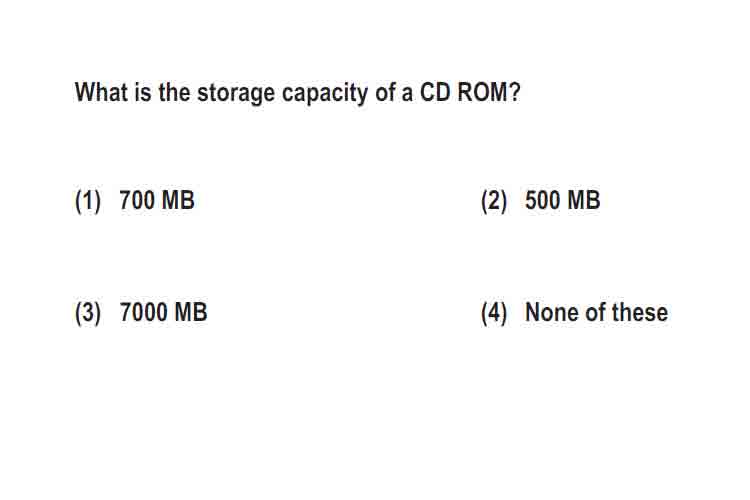Click the word CD in question
Image resolution: width=750 pixels, height=500 pixels.
435,92
